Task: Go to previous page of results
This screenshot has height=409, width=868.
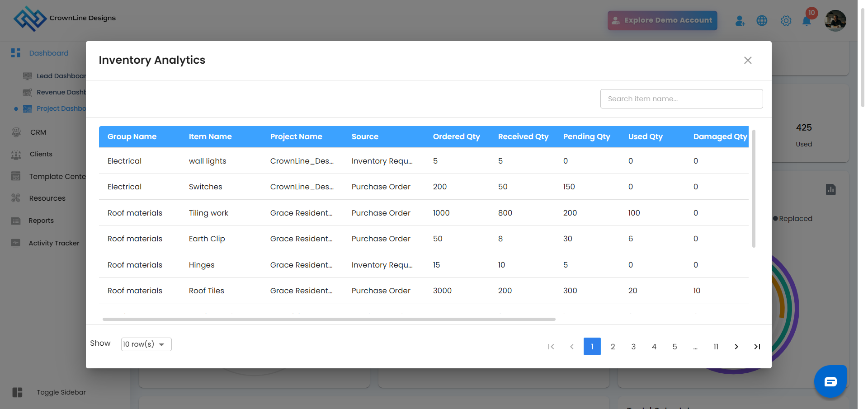Action: click(572, 347)
